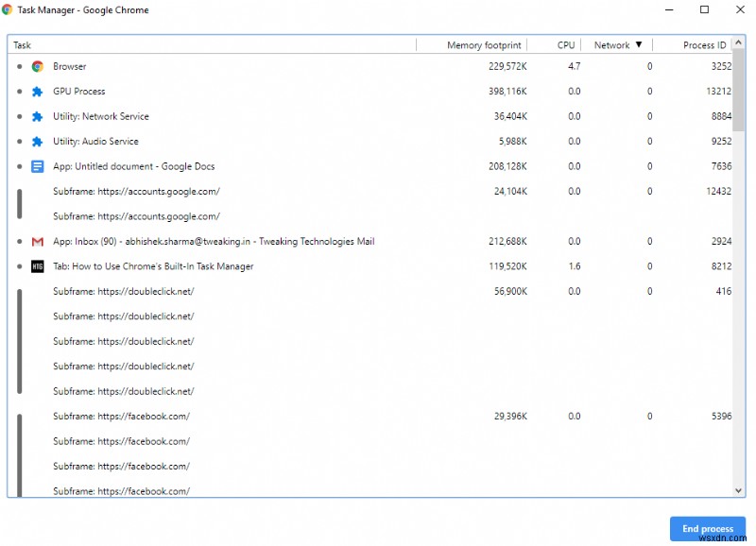Image resolution: width=756 pixels, height=546 pixels.
Task: Click memory value 56,900K
Action: pyautogui.click(x=510, y=292)
